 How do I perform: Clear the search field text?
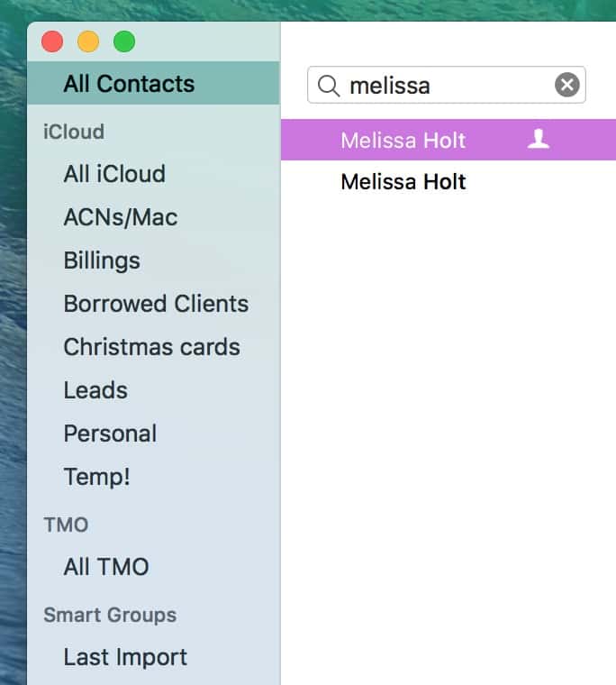(x=566, y=86)
